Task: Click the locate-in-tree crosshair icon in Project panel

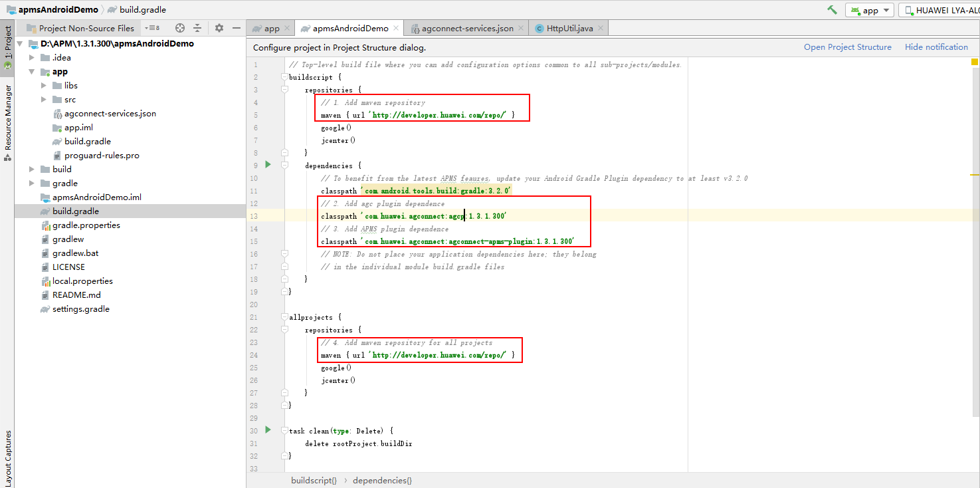Action: pos(180,28)
